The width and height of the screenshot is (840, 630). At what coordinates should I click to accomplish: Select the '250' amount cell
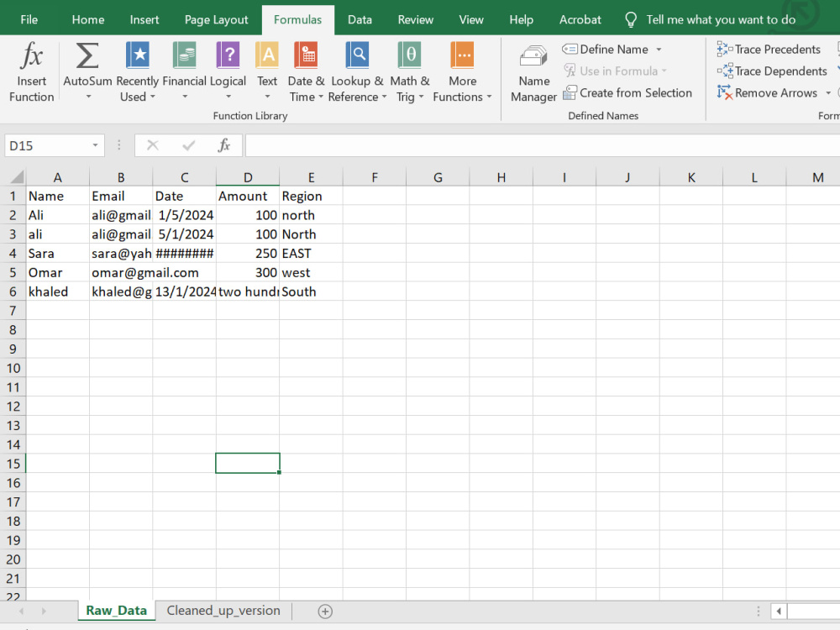(x=248, y=254)
